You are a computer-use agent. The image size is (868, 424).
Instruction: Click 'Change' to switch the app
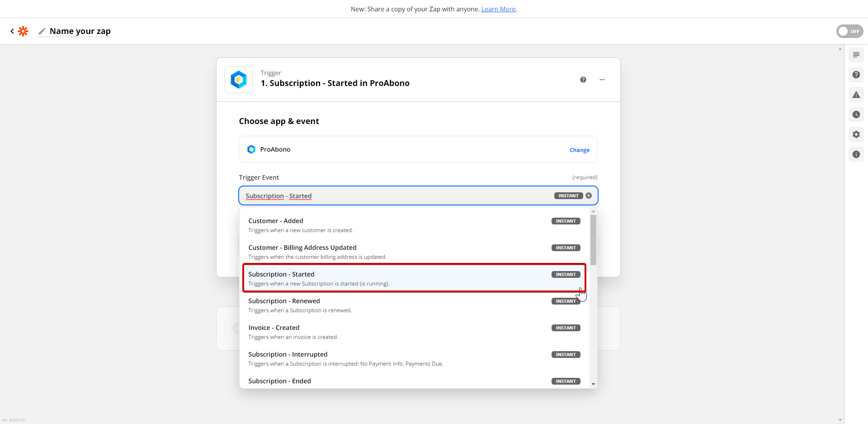pos(580,150)
